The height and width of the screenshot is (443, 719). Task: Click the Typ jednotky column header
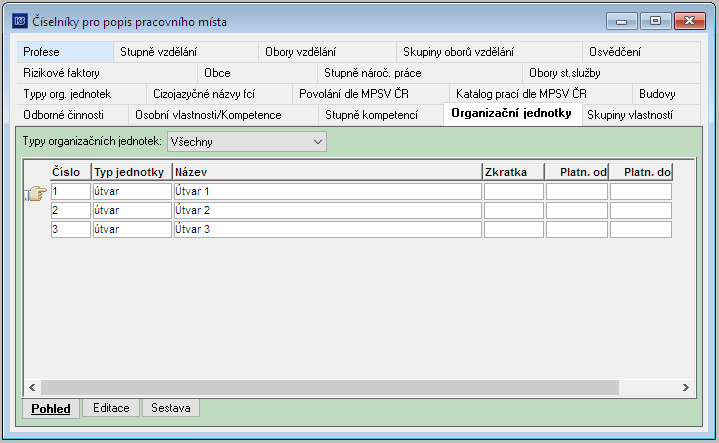(132, 172)
